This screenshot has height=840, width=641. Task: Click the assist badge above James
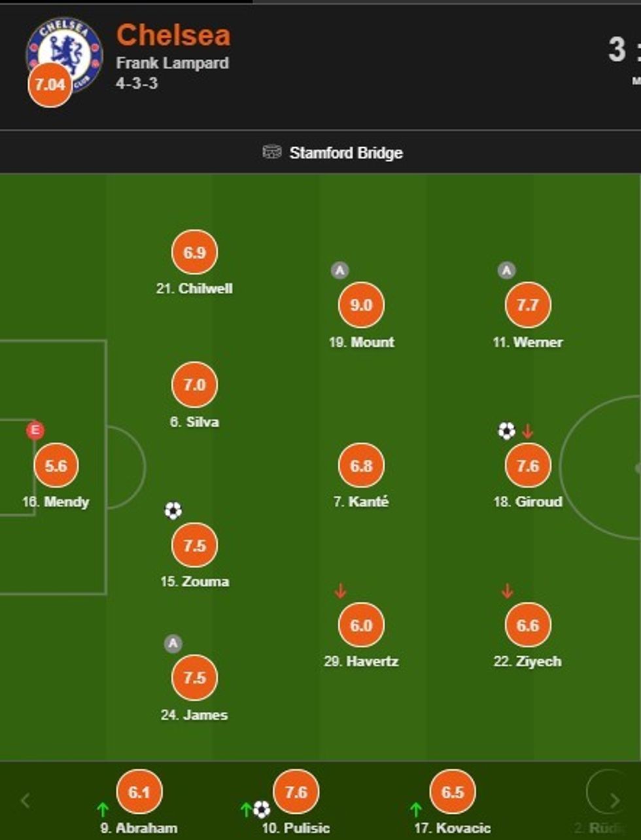(x=173, y=644)
